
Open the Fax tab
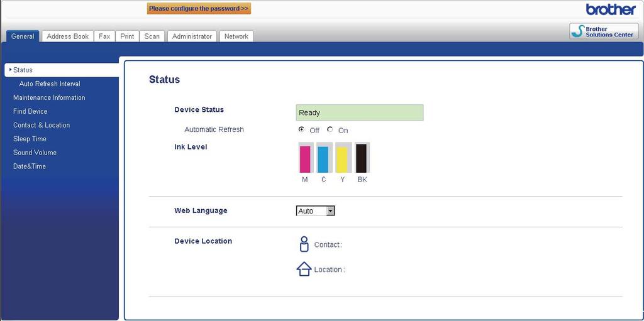coord(104,36)
